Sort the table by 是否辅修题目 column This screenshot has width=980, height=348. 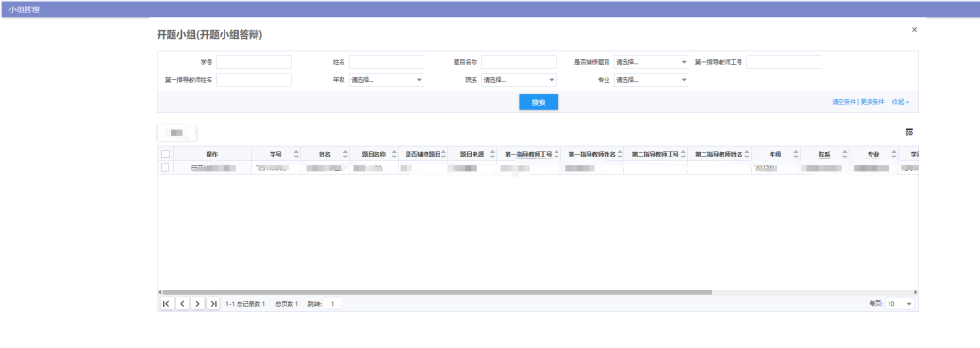443,155
